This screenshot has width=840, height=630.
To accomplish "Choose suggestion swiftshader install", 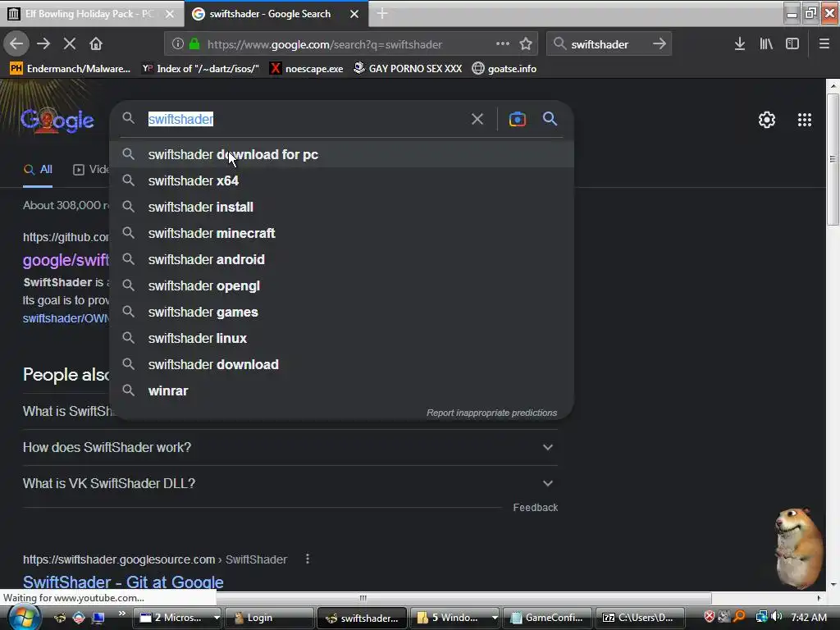I will tap(342, 207).
